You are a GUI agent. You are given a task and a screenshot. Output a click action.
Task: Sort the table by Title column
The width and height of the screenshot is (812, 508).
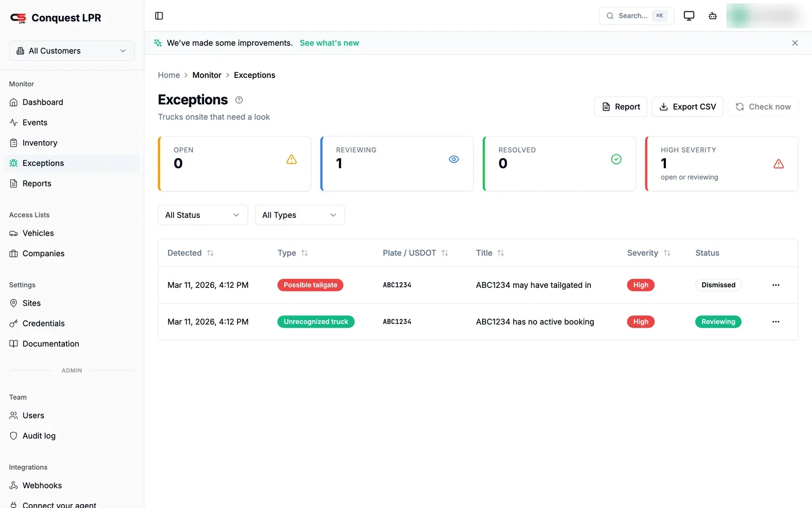pos(490,253)
